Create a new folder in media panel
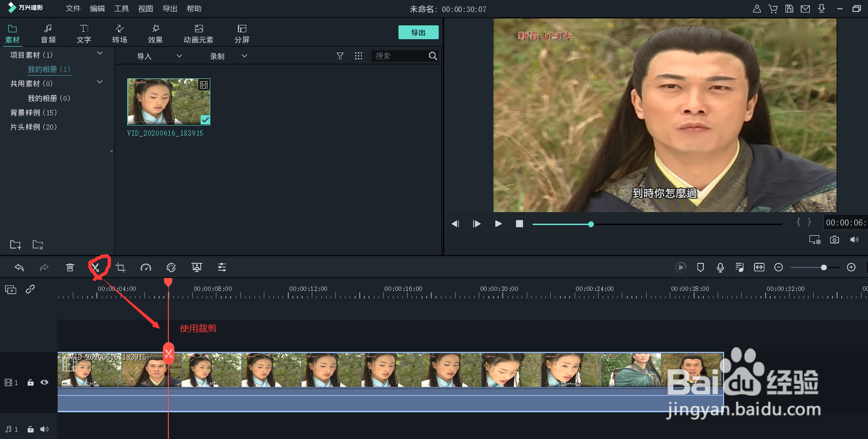This screenshot has height=439, width=868. (x=16, y=244)
